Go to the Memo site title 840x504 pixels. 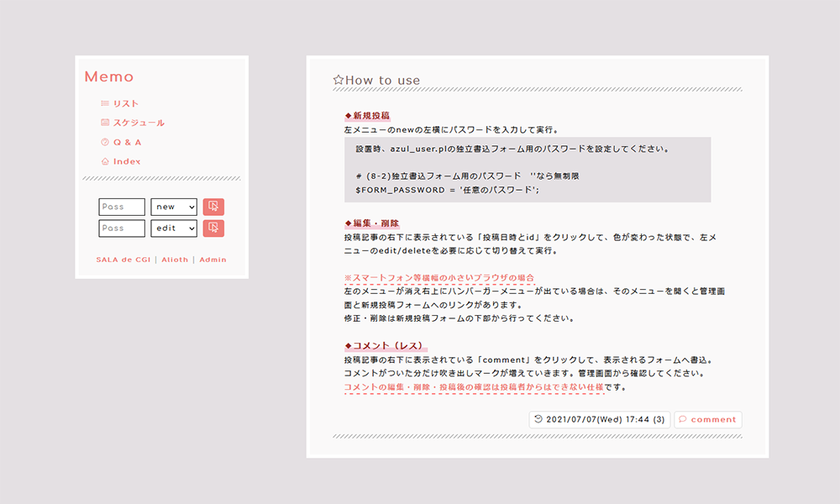[109, 76]
